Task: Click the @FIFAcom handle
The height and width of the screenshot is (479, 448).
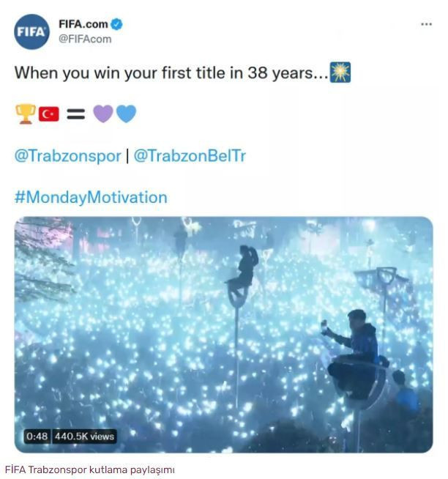Action: pos(85,39)
